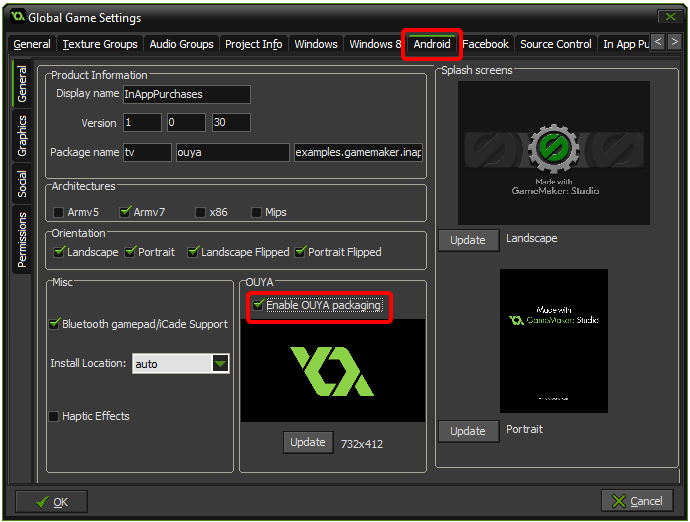
Task: Close the Global Game Settings window
Action: [670, 17]
